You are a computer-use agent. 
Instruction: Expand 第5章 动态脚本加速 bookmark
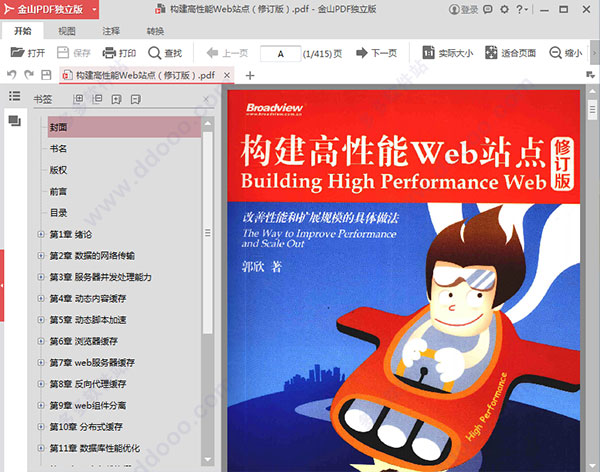41,320
